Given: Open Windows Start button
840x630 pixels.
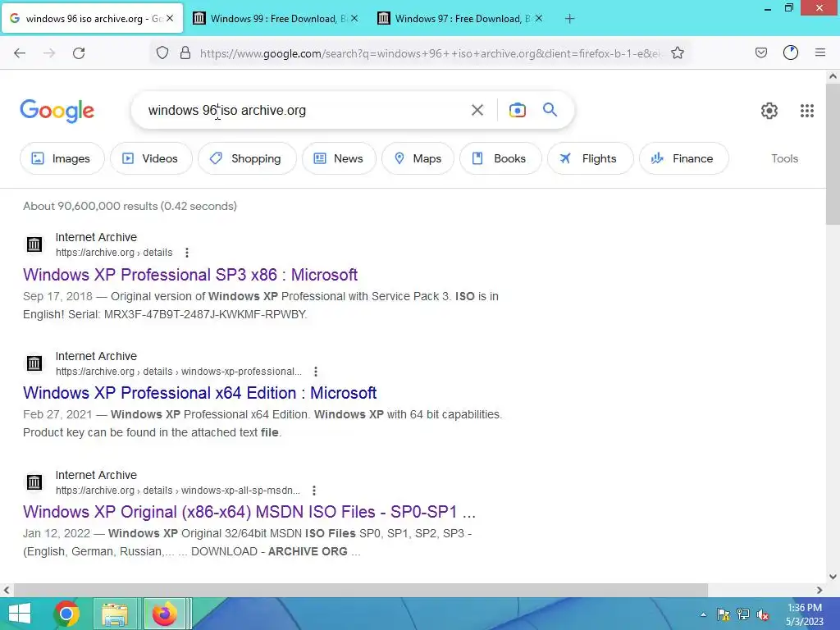Looking at the screenshot, I should tap(20, 614).
